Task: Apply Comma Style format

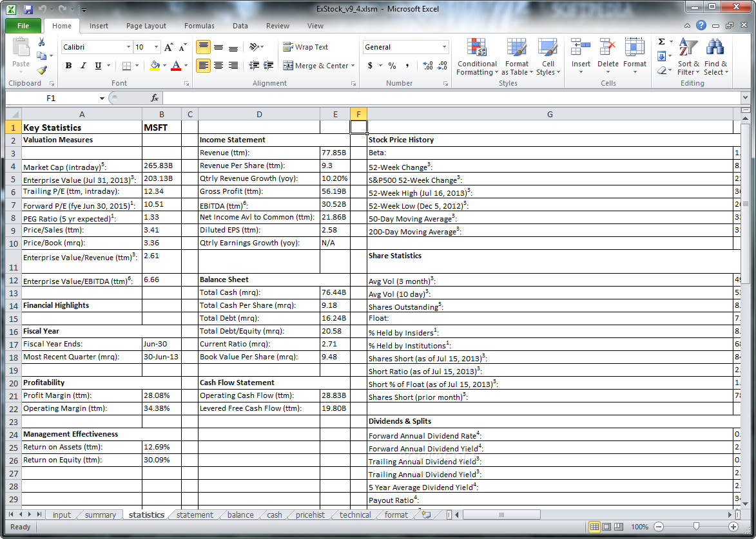Action: [407, 66]
